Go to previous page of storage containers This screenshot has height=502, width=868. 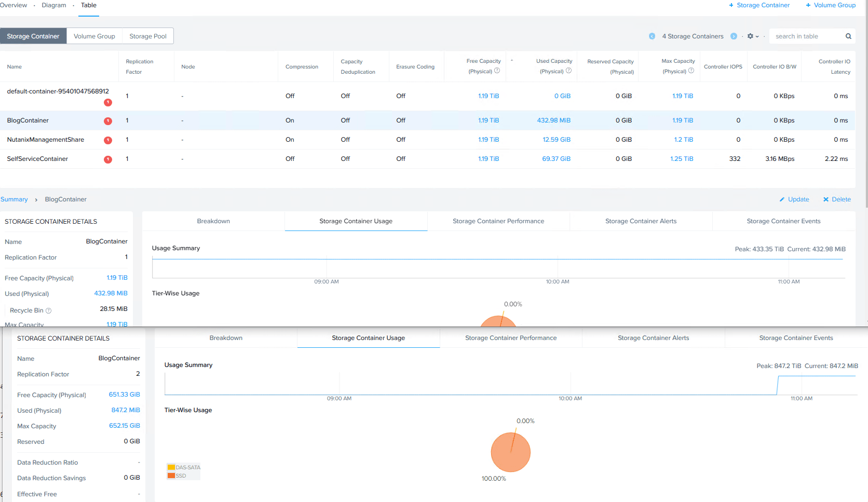click(652, 36)
